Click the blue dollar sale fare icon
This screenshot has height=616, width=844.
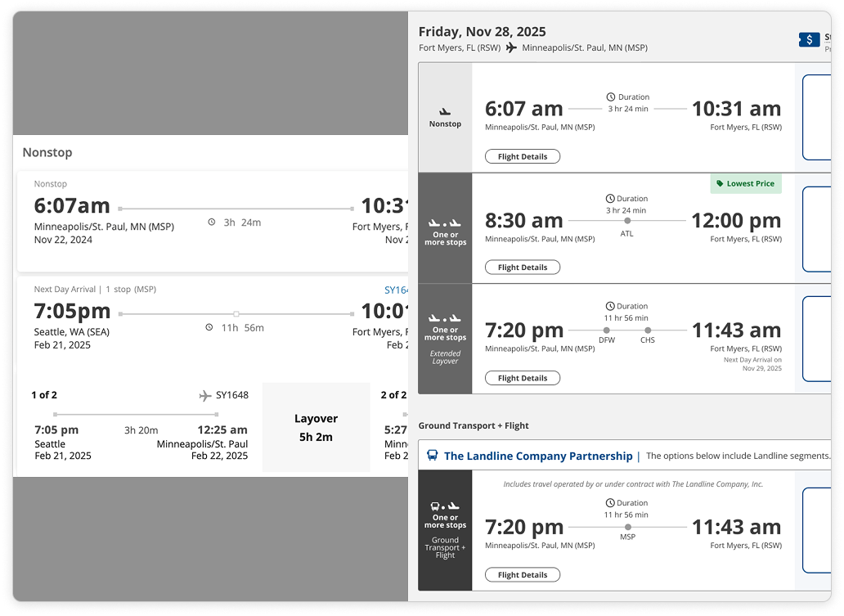point(809,39)
